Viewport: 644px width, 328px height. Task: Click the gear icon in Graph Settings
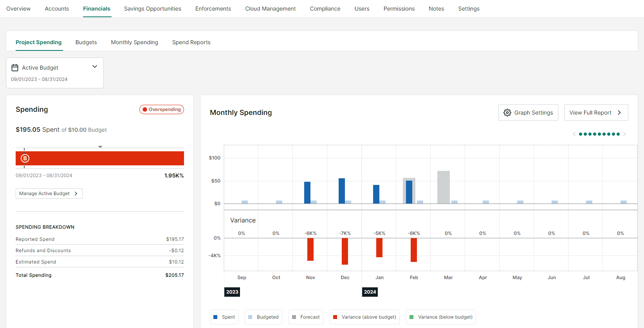pyautogui.click(x=507, y=113)
